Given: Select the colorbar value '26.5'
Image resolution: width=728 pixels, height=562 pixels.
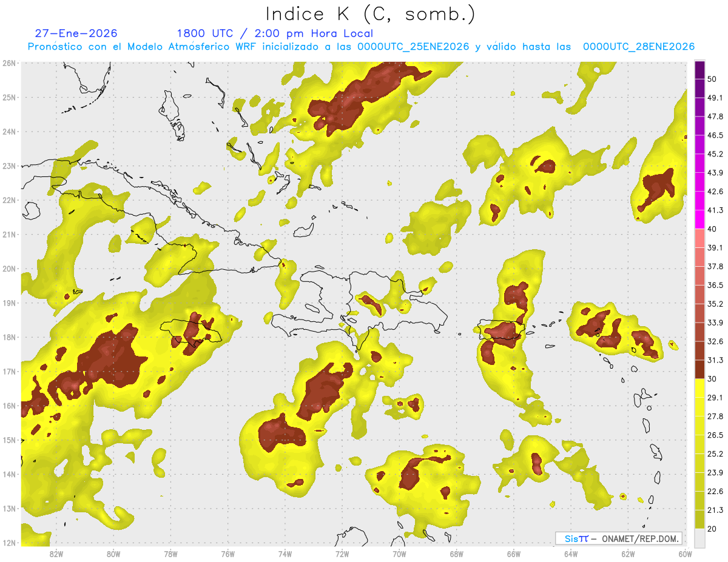Looking at the screenshot, I should pos(715,435).
